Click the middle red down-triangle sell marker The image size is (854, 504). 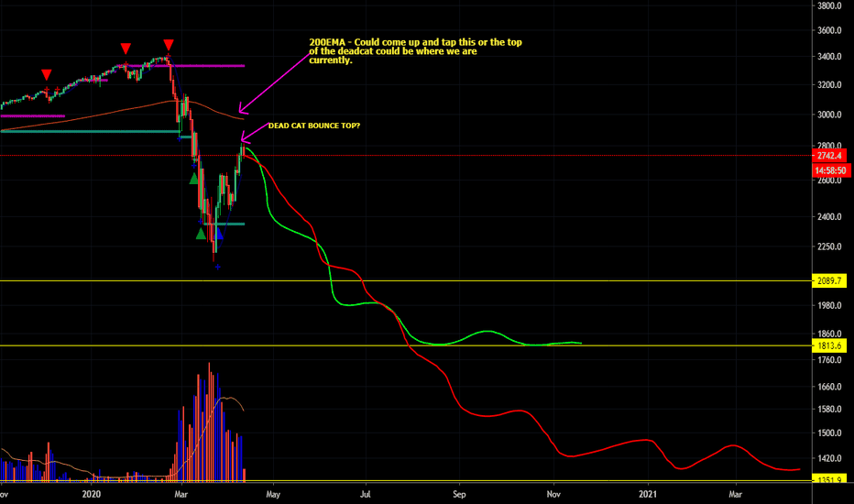pos(126,49)
